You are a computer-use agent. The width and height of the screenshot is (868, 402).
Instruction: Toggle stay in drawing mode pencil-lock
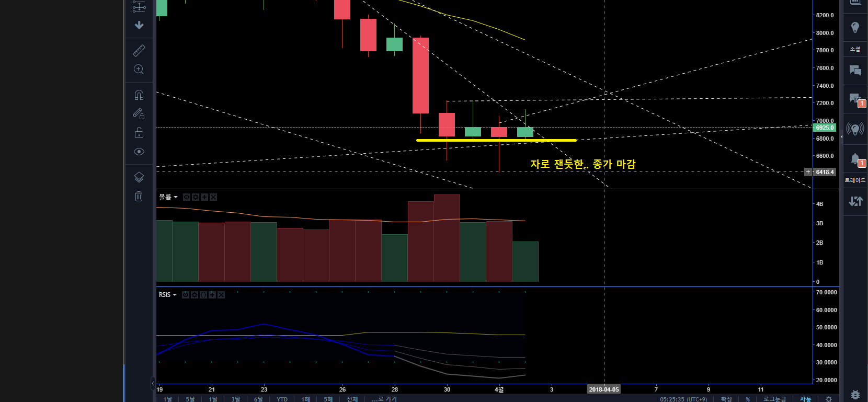139,113
